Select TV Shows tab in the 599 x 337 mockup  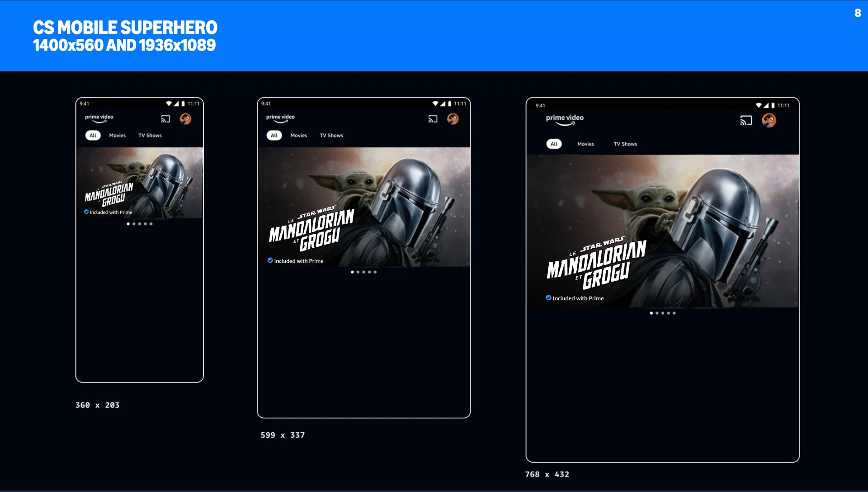click(331, 135)
